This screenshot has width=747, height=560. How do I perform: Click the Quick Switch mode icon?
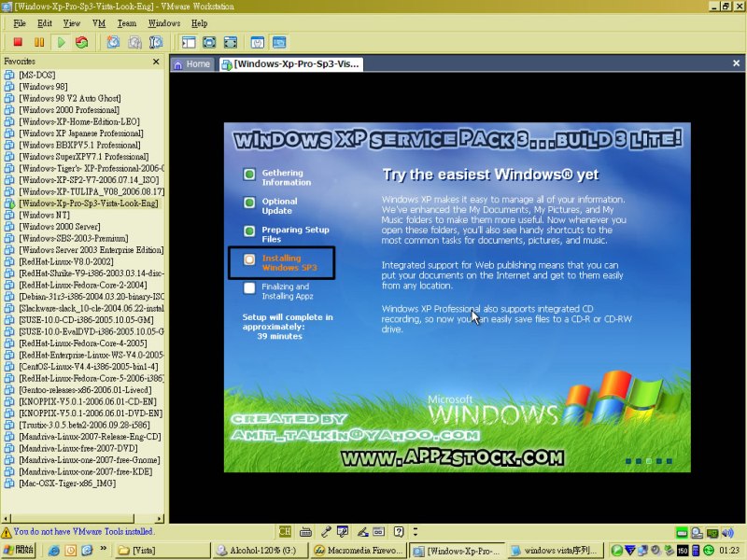pos(209,42)
